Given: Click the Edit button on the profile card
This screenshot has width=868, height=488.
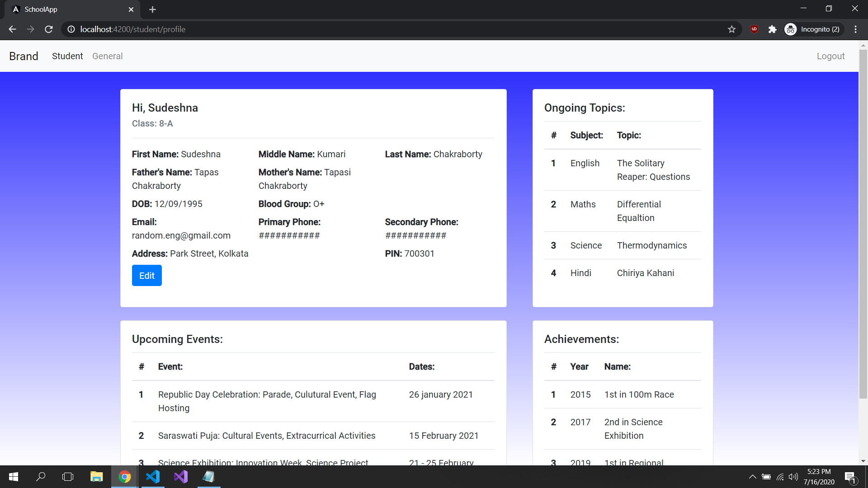Looking at the screenshot, I should [x=146, y=275].
